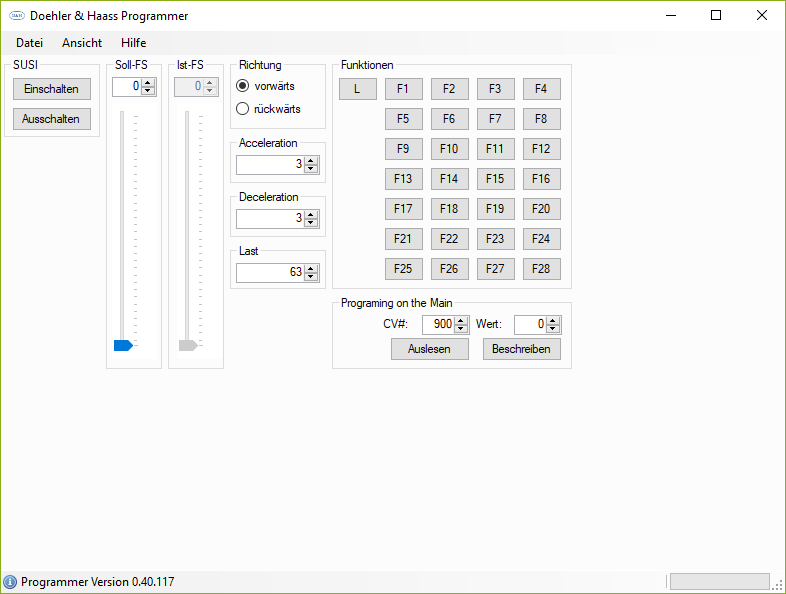Click the Last value field showing 63
Screen dimensions: 786x594
[270, 273]
